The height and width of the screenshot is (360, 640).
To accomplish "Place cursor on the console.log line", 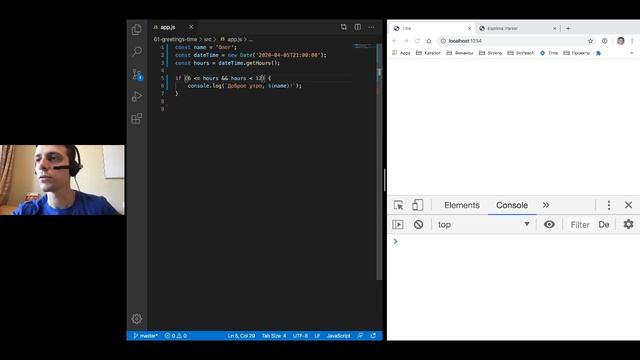I will [244, 86].
